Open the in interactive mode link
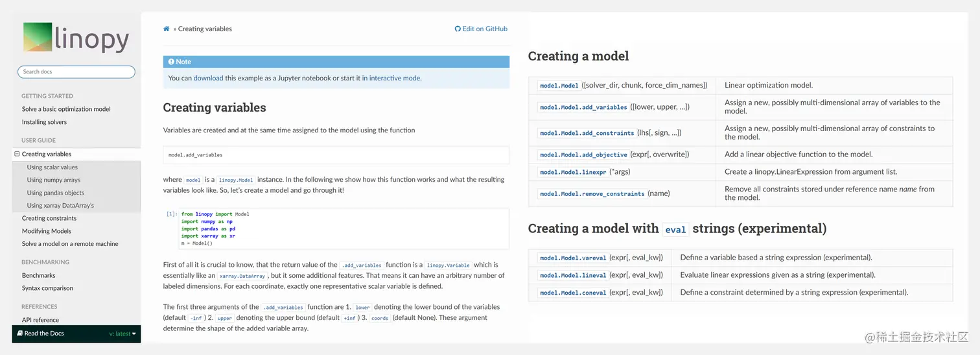 click(x=391, y=79)
